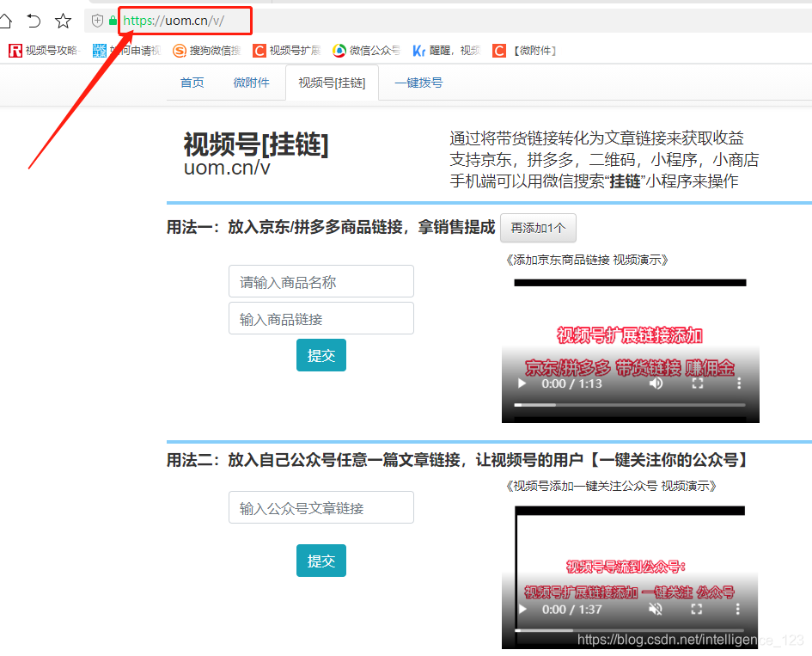Image resolution: width=812 pixels, height=656 pixels.
Task: Mute the 1:13 demo video volume icon
Action: coord(656,383)
